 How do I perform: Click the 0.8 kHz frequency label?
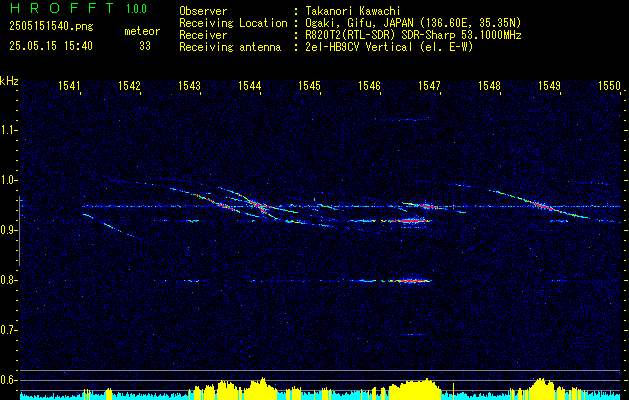tap(8, 280)
